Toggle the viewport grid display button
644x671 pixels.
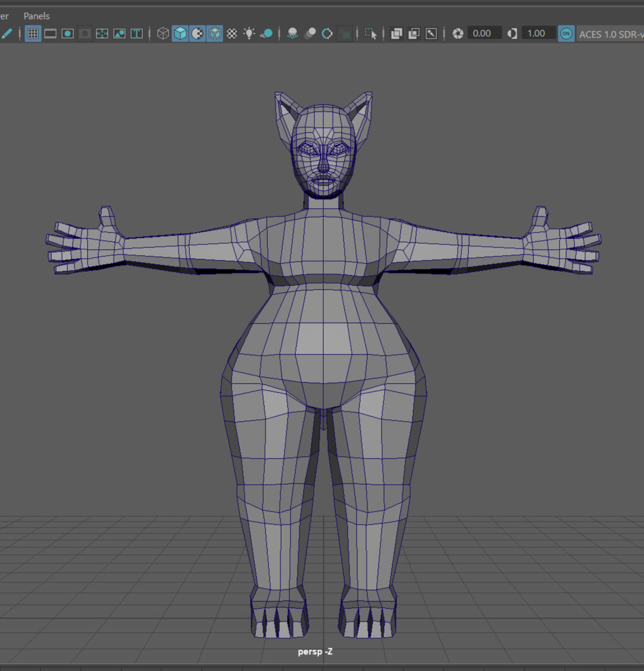(x=33, y=33)
